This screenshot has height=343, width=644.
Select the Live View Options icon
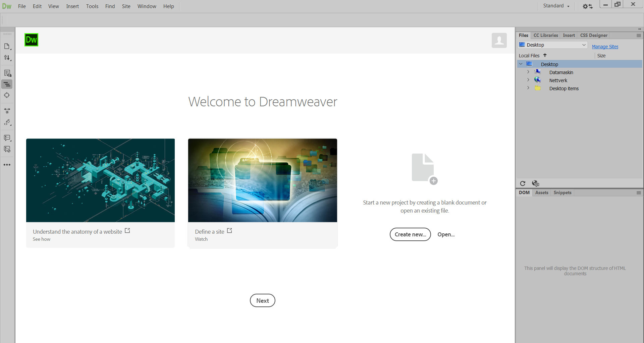[x=7, y=73]
